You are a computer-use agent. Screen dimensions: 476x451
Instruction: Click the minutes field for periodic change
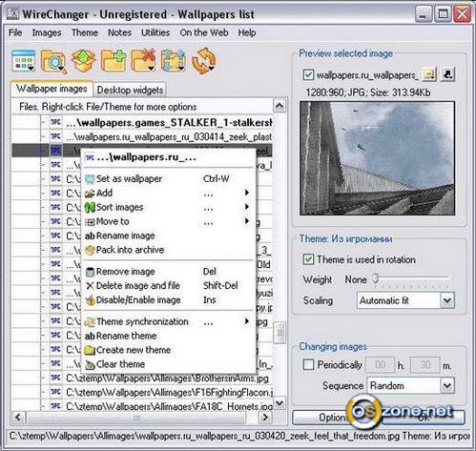(x=425, y=365)
